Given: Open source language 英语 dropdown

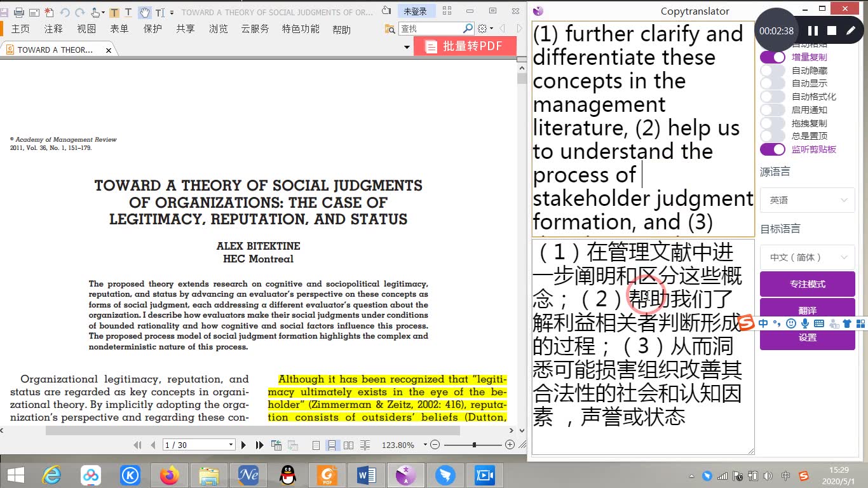Looking at the screenshot, I should pyautogui.click(x=808, y=200).
